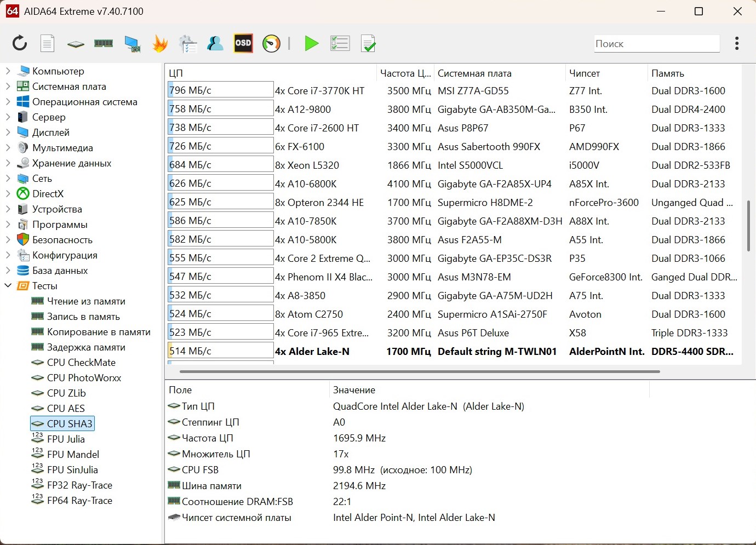This screenshot has height=545, width=756.
Task: Open Чтение из памяти test
Action: pyautogui.click(x=86, y=301)
